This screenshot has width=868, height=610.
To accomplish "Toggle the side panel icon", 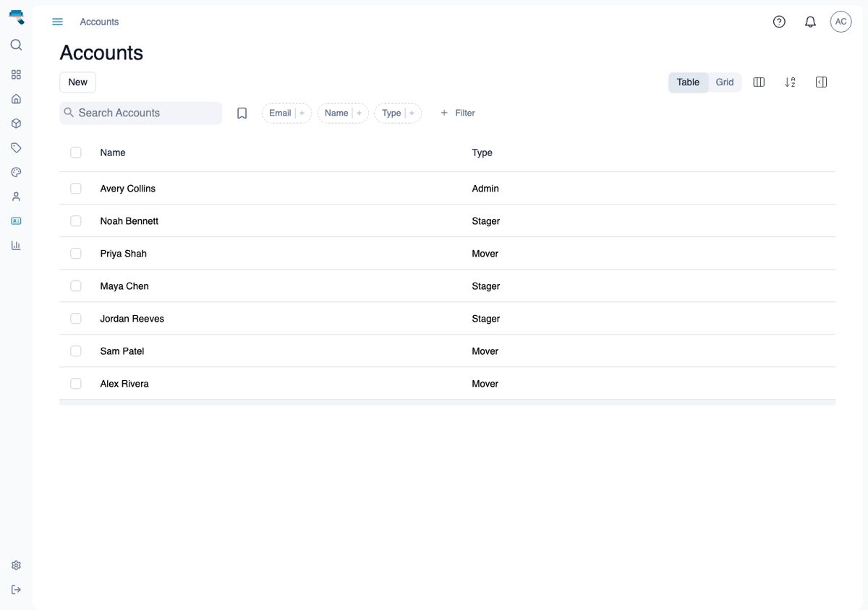I will (821, 82).
